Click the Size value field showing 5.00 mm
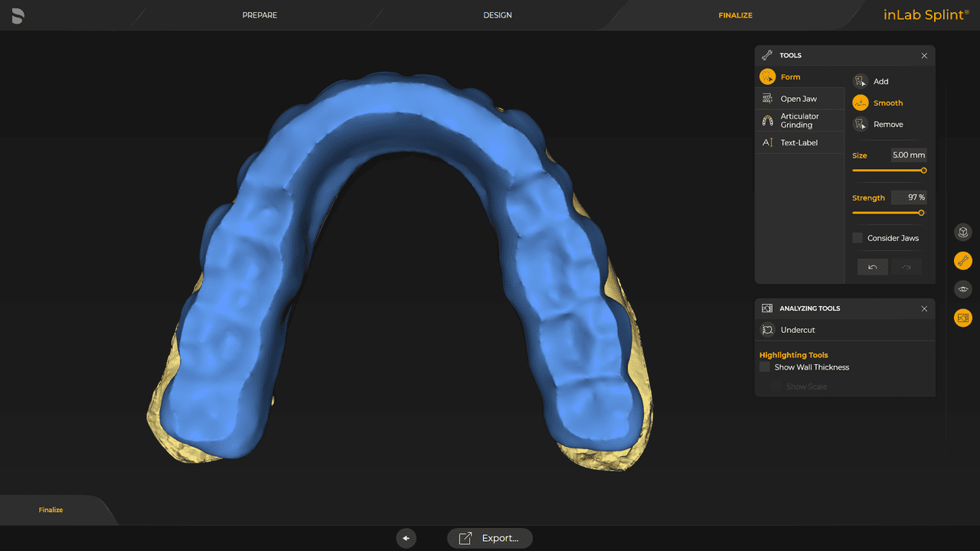This screenshot has width=980, height=551. pyautogui.click(x=908, y=155)
